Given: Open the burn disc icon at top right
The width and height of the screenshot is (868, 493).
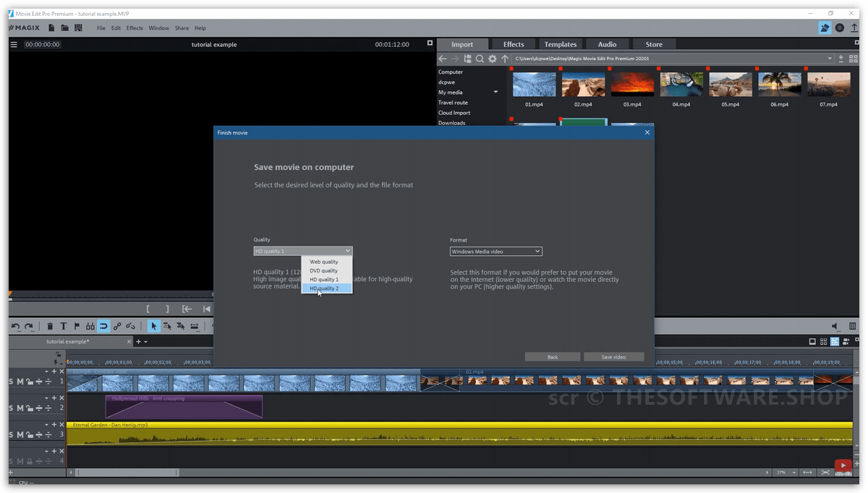Looking at the screenshot, I should click(x=839, y=27).
